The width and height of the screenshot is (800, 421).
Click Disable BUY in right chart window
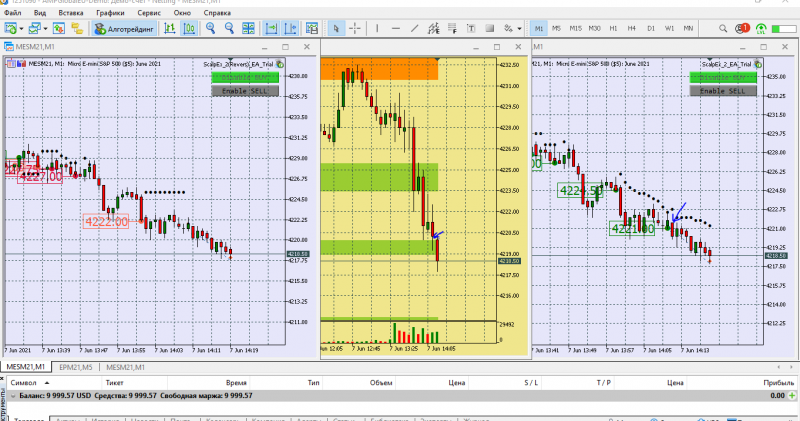[x=723, y=78]
